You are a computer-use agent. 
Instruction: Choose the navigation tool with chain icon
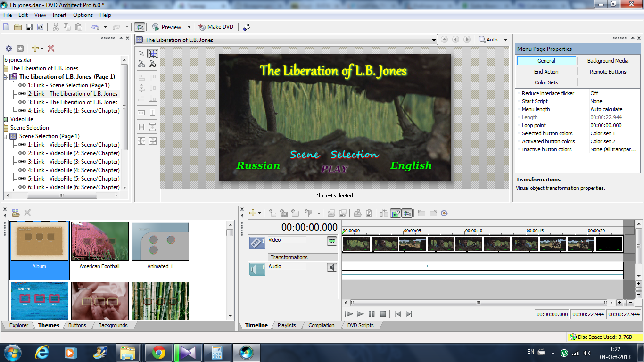[141, 64]
